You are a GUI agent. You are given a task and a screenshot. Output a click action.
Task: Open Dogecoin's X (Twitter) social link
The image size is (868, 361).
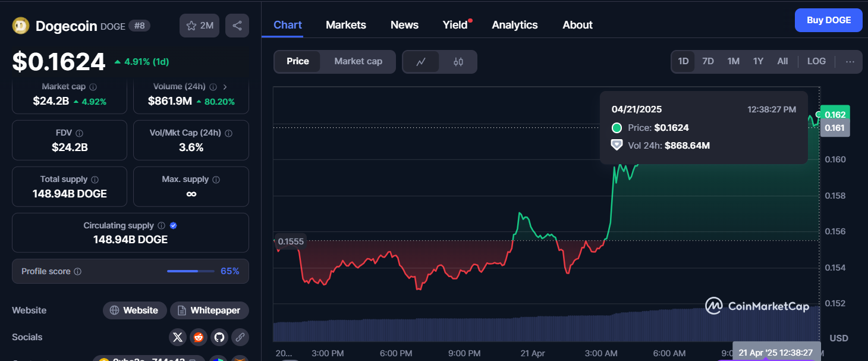click(178, 337)
